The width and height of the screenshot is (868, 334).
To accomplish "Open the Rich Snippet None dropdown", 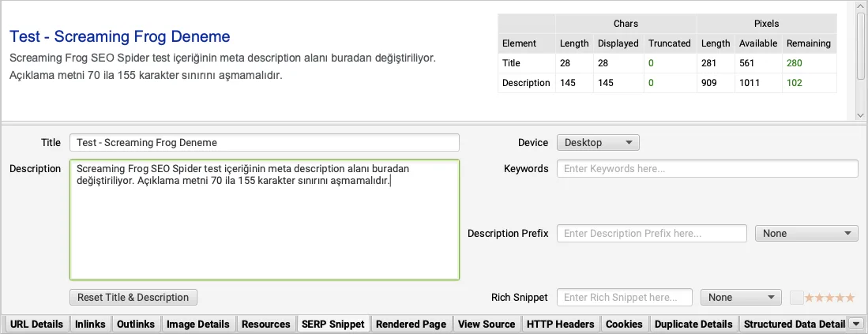I will [x=741, y=298].
